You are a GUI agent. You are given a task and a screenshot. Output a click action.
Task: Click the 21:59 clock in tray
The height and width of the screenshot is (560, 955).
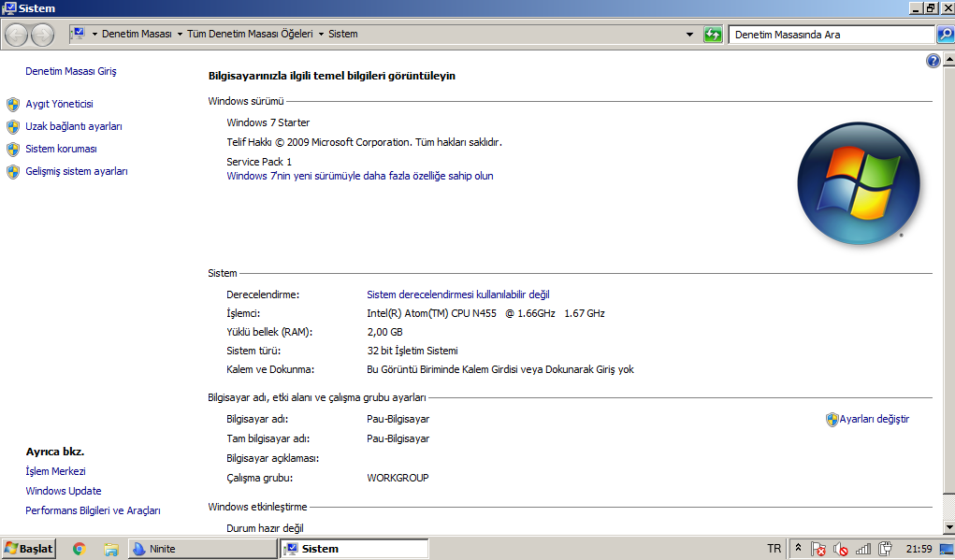click(919, 549)
